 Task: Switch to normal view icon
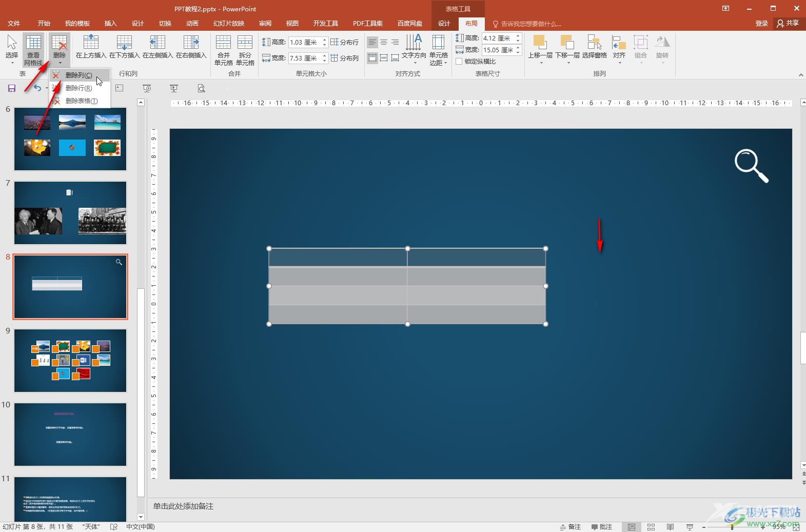tap(631, 527)
